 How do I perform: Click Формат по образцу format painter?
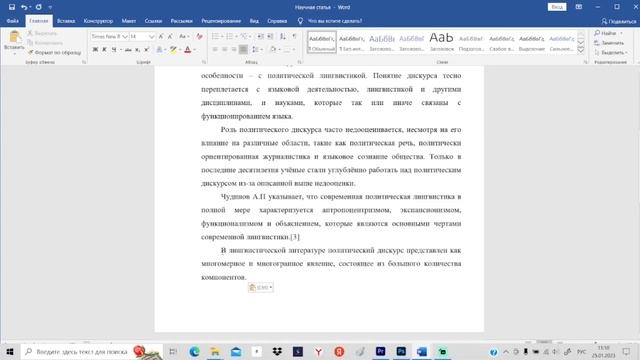point(54,52)
